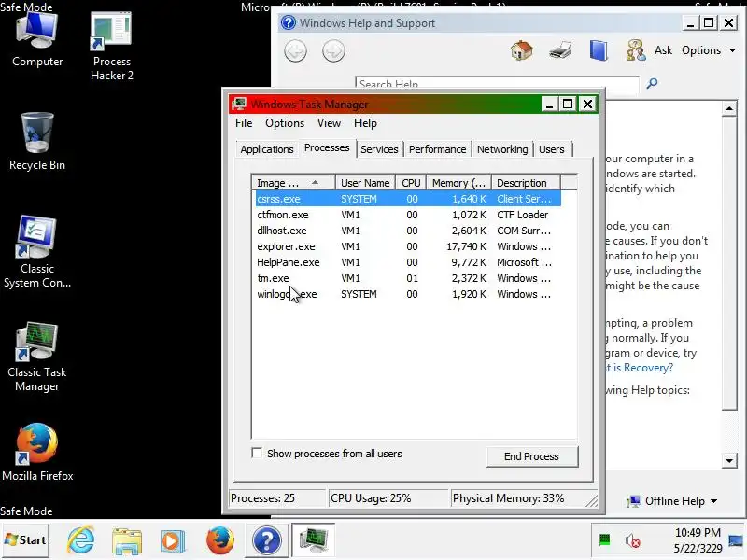Switch to the Applications tab

pyautogui.click(x=267, y=149)
